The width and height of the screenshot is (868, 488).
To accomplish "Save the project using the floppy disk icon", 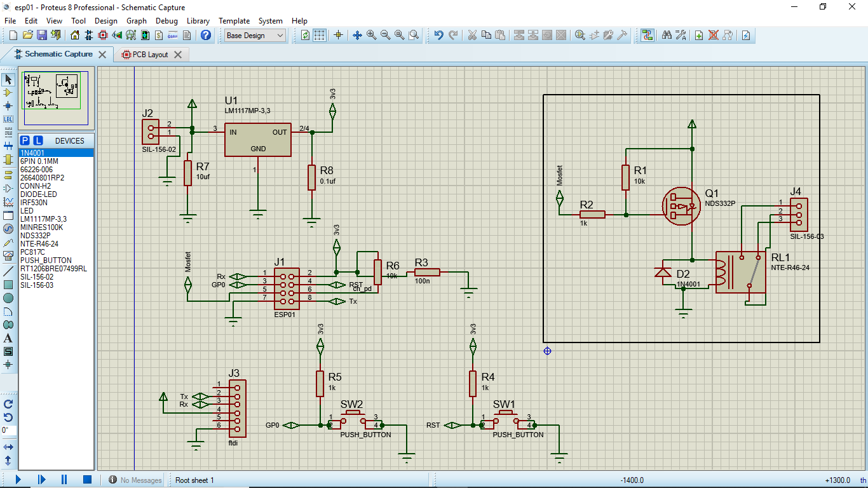I will 41,36.
